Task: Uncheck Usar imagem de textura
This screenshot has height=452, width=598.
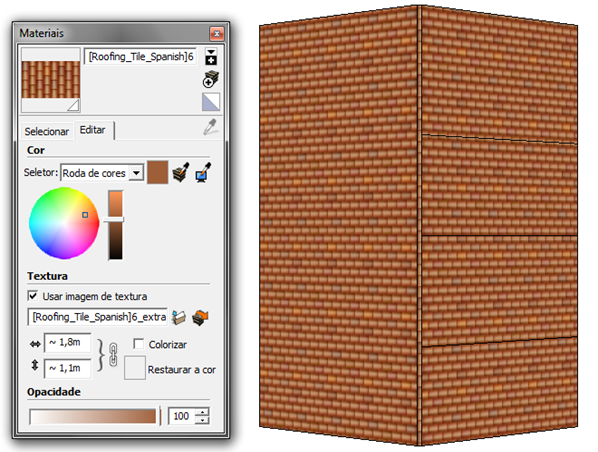Action: (33, 296)
